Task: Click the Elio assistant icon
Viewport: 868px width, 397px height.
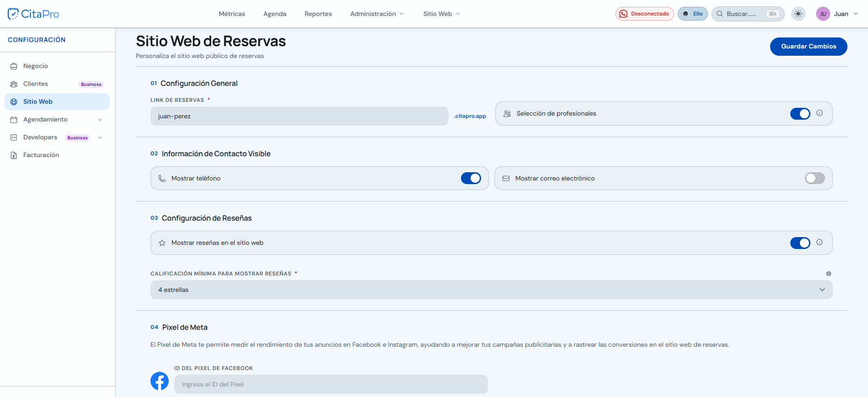Action: point(686,14)
